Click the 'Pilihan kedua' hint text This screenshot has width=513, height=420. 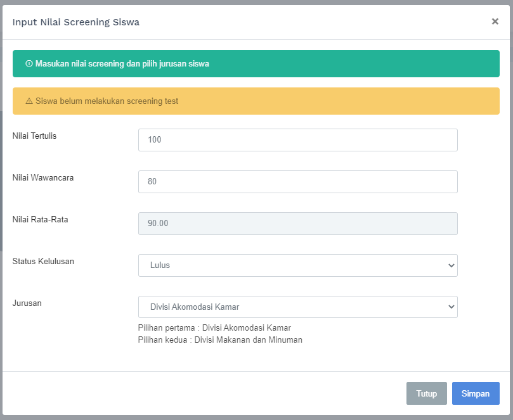click(x=220, y=340)
